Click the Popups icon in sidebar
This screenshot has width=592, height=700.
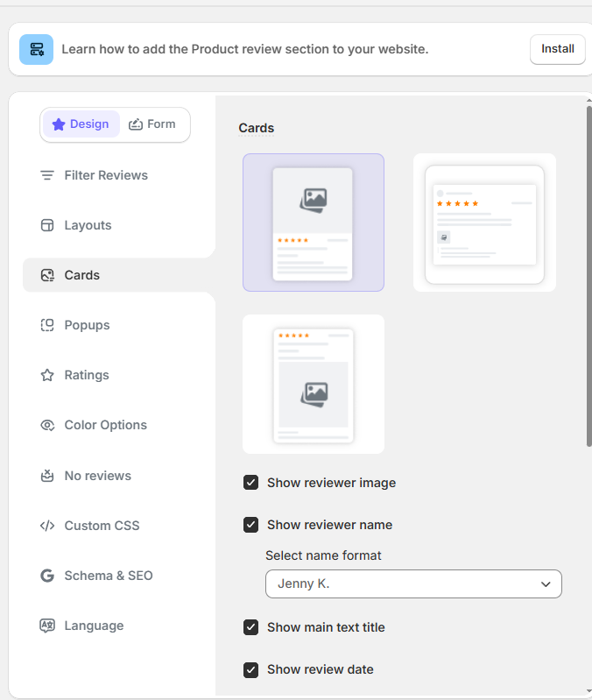[47, 325]
